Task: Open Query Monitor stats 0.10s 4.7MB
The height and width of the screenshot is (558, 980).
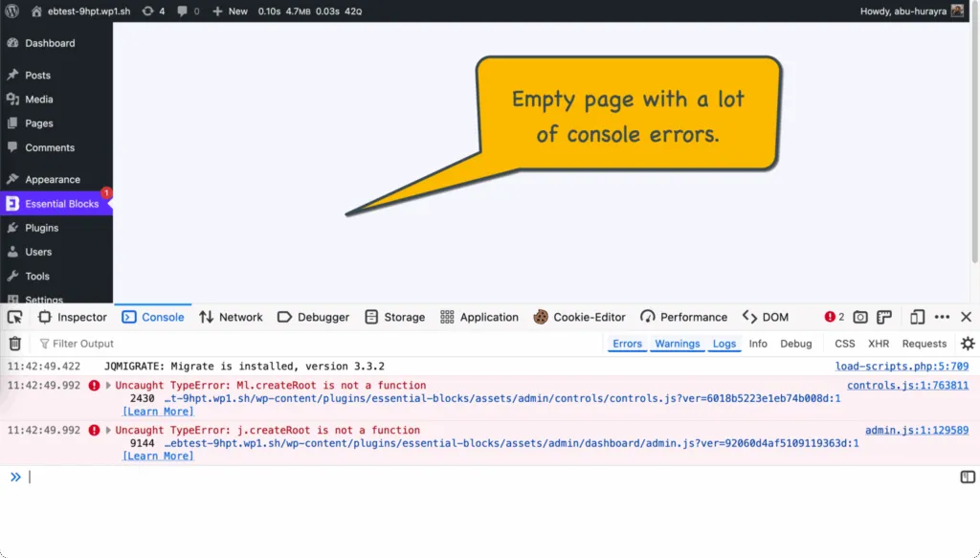Action: coord(310,11)
